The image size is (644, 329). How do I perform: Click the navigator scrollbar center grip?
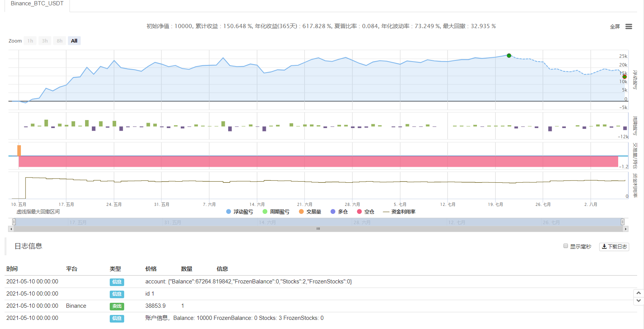[318, 229]
